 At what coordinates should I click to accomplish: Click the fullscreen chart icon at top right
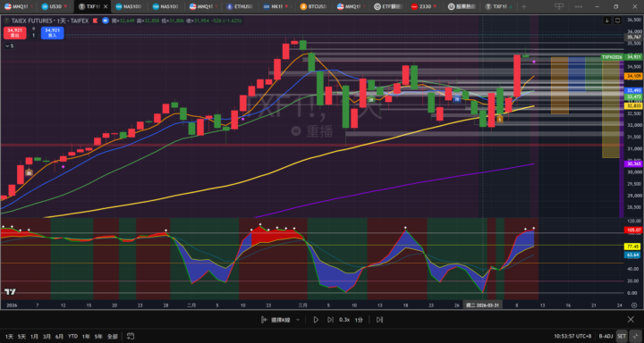click(x=618, y=21)
